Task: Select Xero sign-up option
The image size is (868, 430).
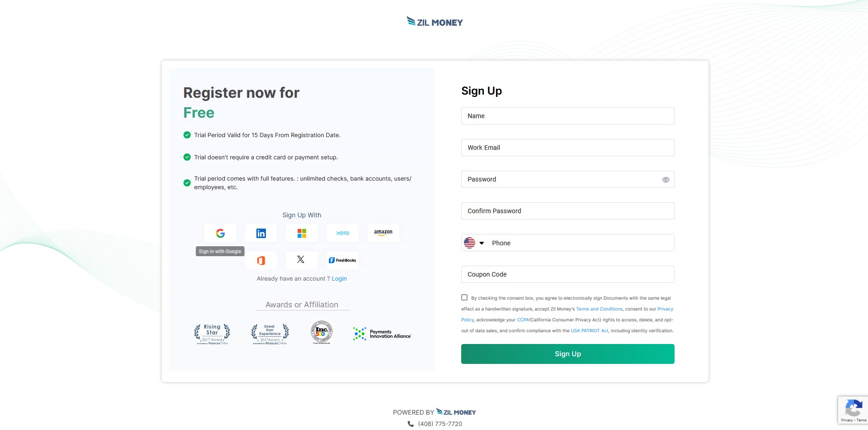Action: (x=342, y=233)
